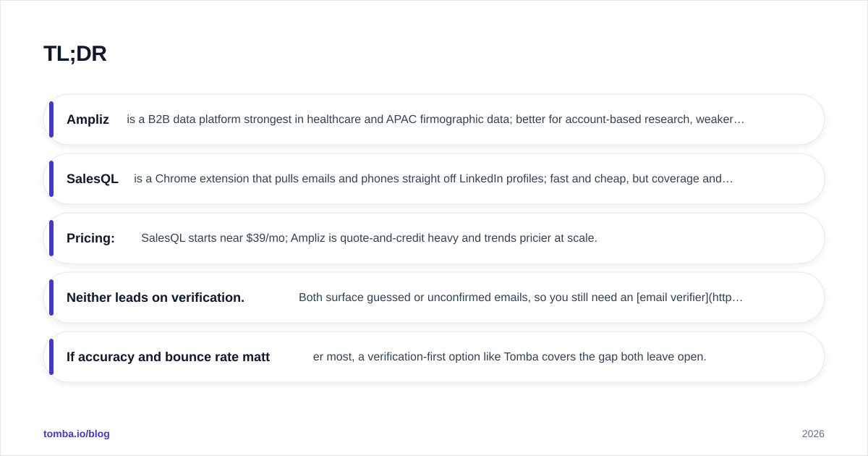Click the 2026 year label
The image size is (868, 456).
[813, 434]
